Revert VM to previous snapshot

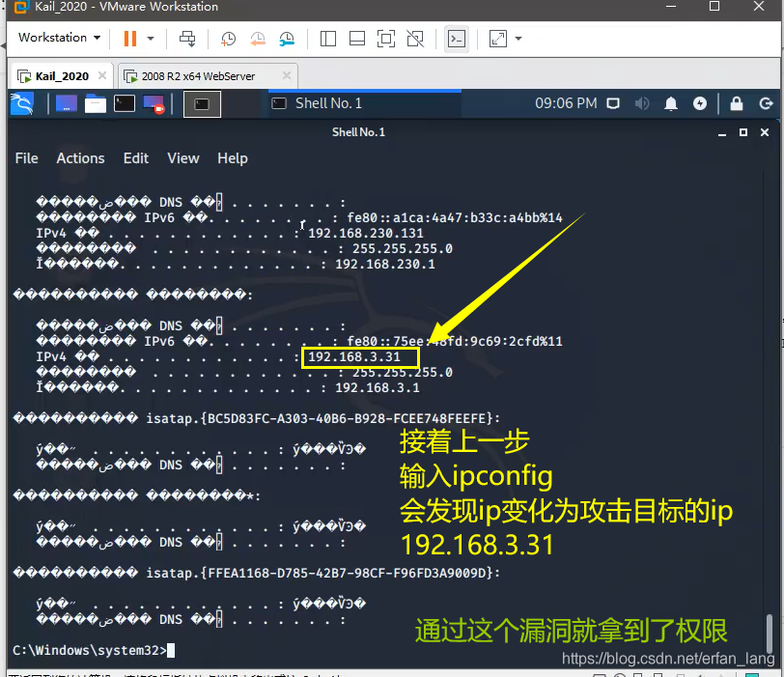tap(258, 39)
